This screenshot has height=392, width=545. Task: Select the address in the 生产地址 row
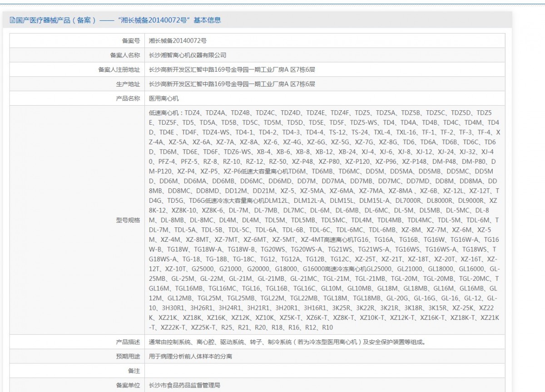click(x=232, y=84)
